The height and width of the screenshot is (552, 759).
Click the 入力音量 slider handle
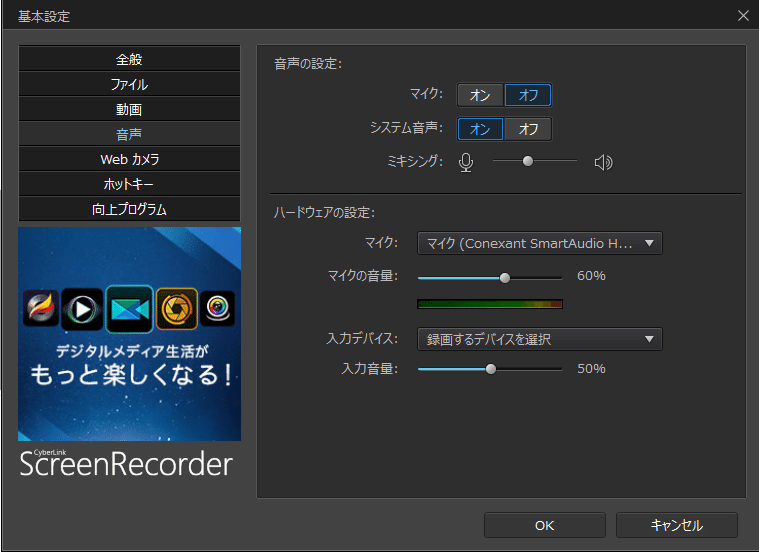(x=491, y=369)
